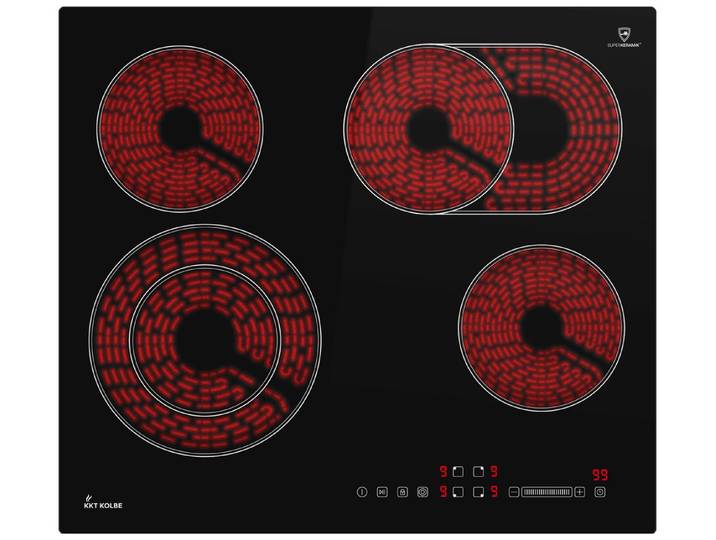Click the KKT KOLBE brand logo
The width and height of the screenshot is (716, 540).
(103, 502)
